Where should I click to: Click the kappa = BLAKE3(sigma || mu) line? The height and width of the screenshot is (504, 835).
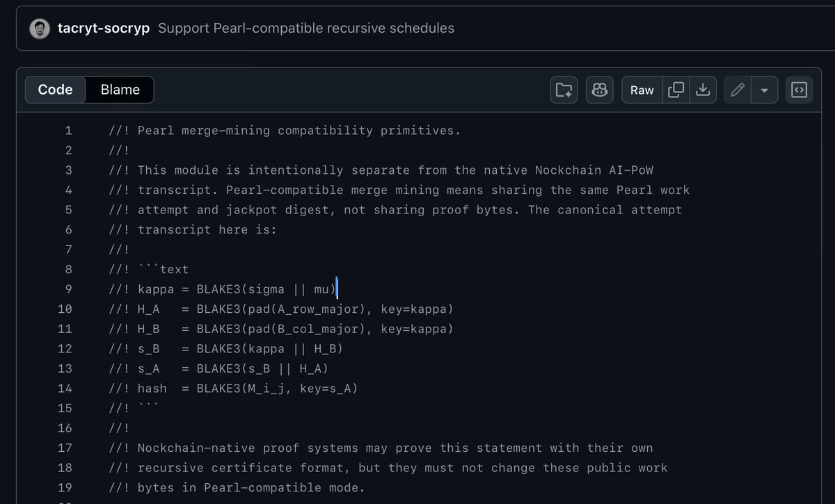click(223, 288)
